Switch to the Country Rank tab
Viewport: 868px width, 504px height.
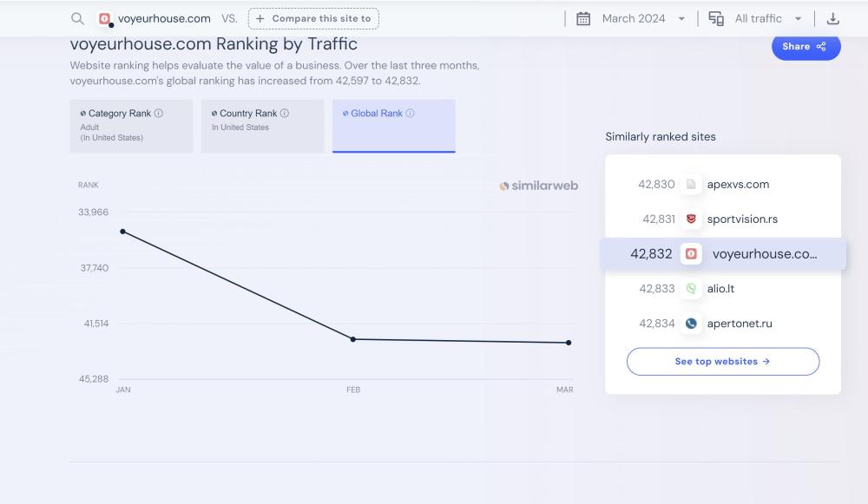262,126
